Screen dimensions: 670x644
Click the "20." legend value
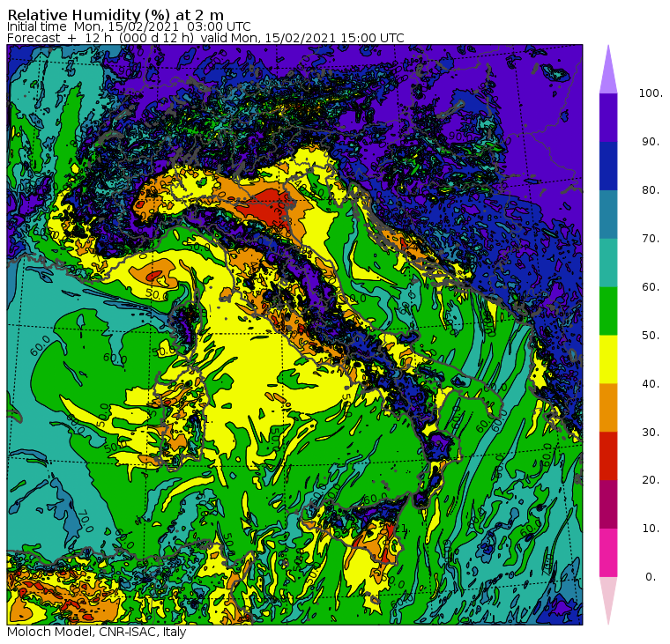point(651,480)
